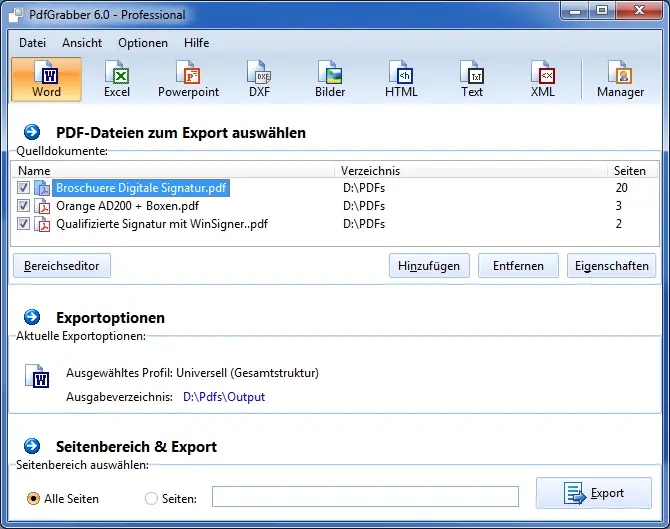The width and height of the screenshot is (670, 529).
Task: Open the Optionen menu
Action: [x=143, y=43]
